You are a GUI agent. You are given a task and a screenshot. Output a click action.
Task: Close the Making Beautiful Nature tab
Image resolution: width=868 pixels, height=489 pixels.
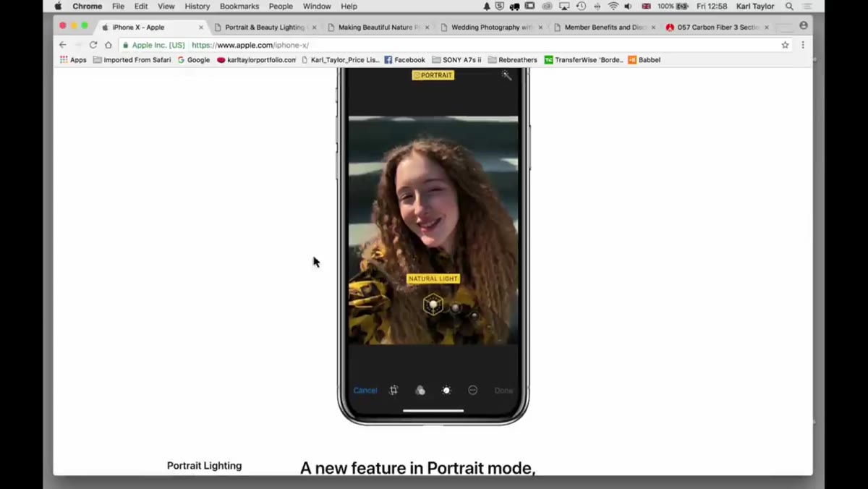pos(427,27)
